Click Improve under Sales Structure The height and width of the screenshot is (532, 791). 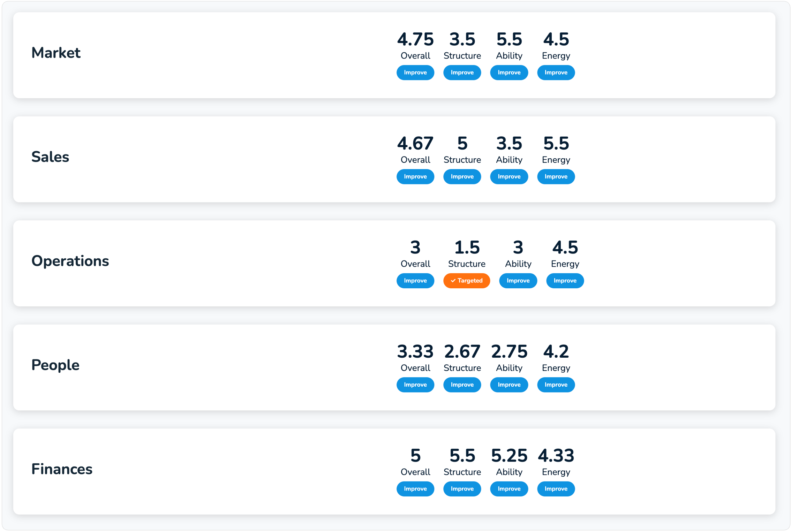pos(462,176)
